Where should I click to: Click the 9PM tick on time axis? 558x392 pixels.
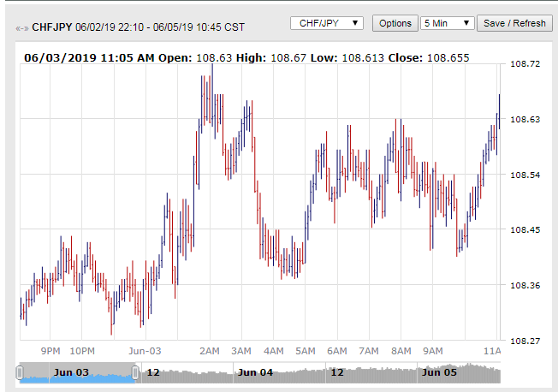[50, 351]
